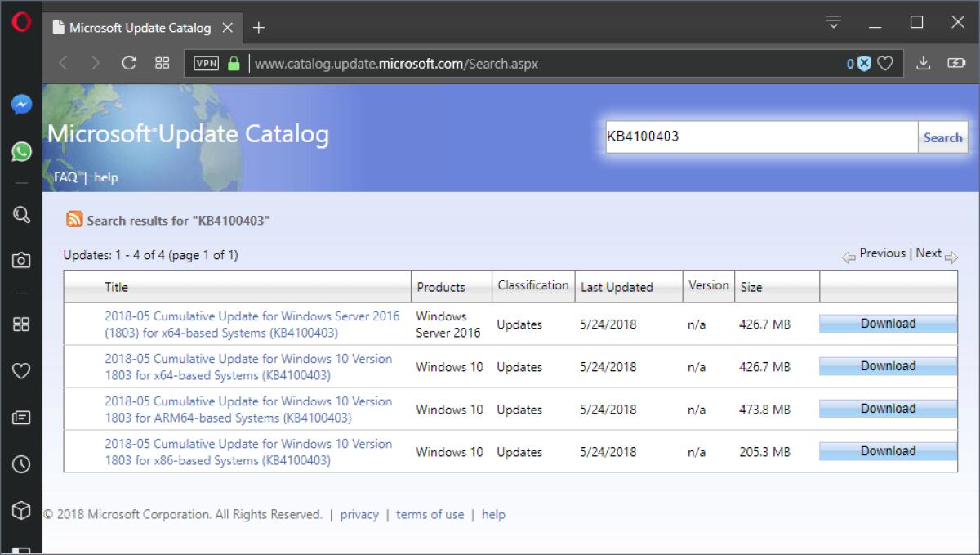Save page to bookmarks with the heart icon
The height and width of the screenshot is (555, 980).
(885, 62)
